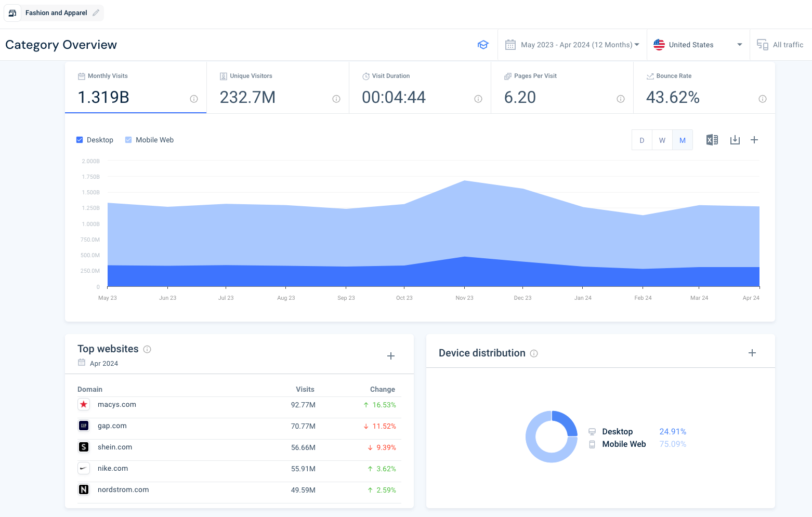
Task: Show info tooltip for Monthly Visits
Action: pos(194,99)
